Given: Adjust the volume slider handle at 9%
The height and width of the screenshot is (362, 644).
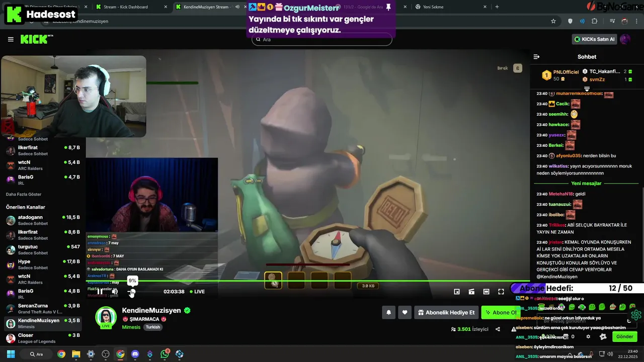Looking at the screenshot, I should (132, 292).
